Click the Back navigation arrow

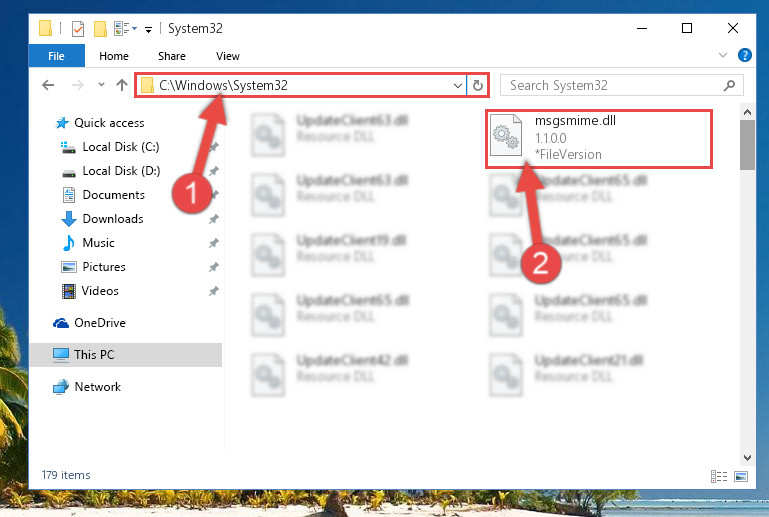pos(48,85)
